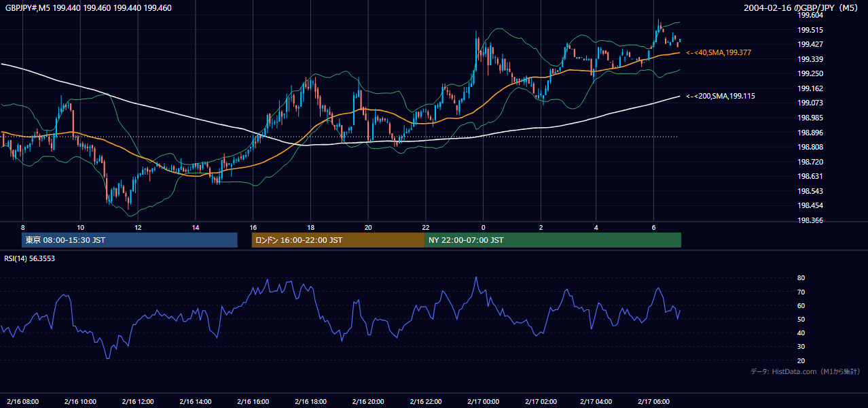868x408 pixels.
Task: Click the 198.985 price axis label
Action: coord(810,118)
